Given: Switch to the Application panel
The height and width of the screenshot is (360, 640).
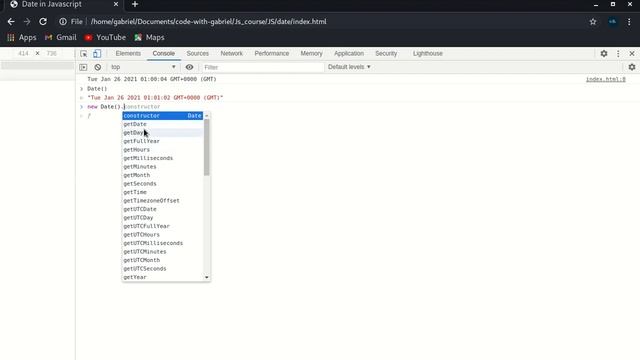Looking at the screenshot, I should tap(349, 53).
